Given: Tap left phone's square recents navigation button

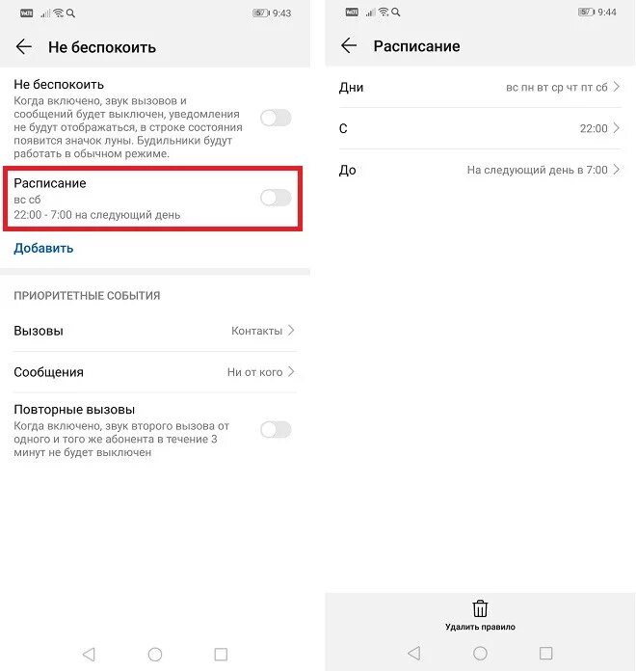Looking at the screenshot, I should pyautogui.click(x=221, y=654).
